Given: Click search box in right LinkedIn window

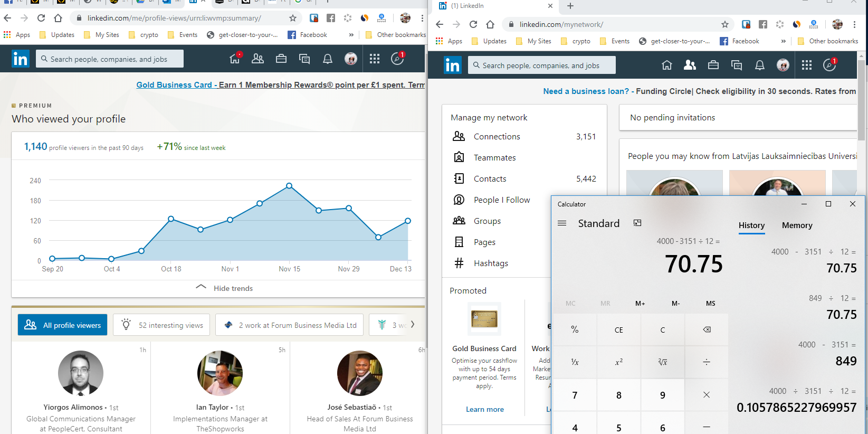Looking at the screenshot, I should 541,65.
